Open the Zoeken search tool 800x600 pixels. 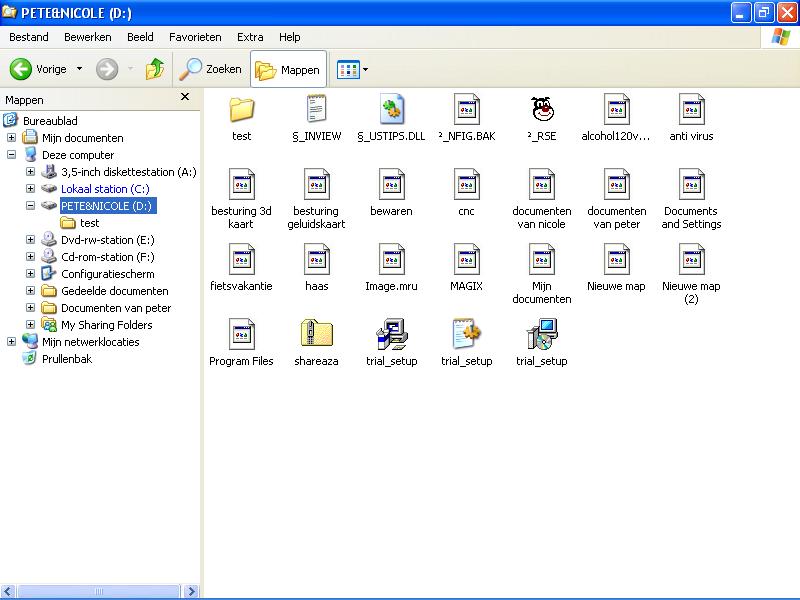click(211, 69)
